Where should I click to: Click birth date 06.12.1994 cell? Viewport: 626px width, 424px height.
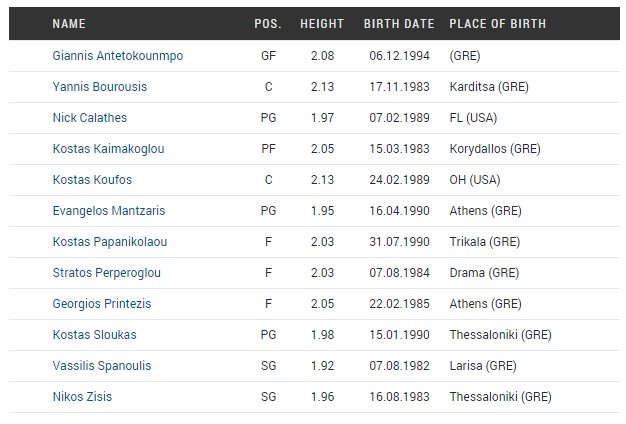pyautogui.click(x=399, y=56)
